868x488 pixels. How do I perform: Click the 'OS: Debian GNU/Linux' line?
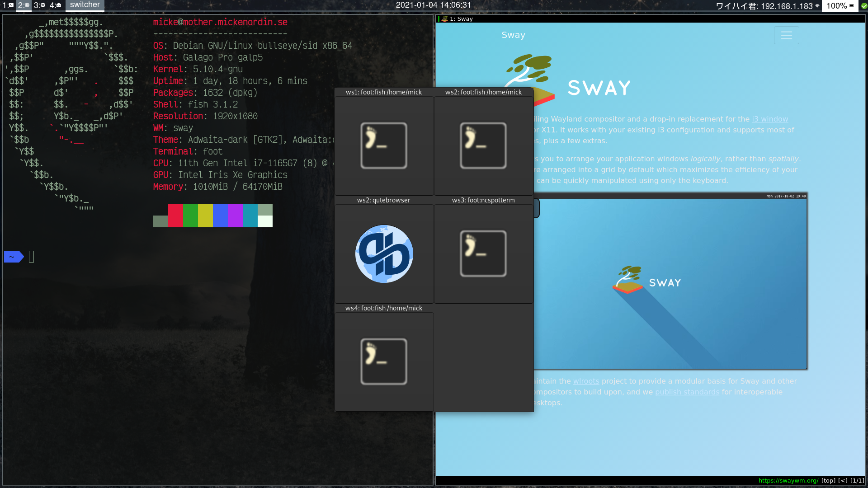tap(252, 46)
